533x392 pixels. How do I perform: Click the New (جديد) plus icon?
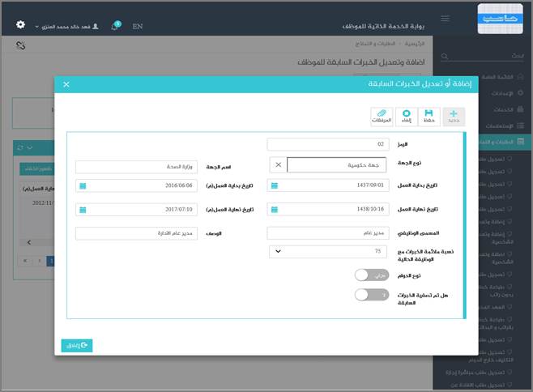pyautogui.click(x=454, y=116)
